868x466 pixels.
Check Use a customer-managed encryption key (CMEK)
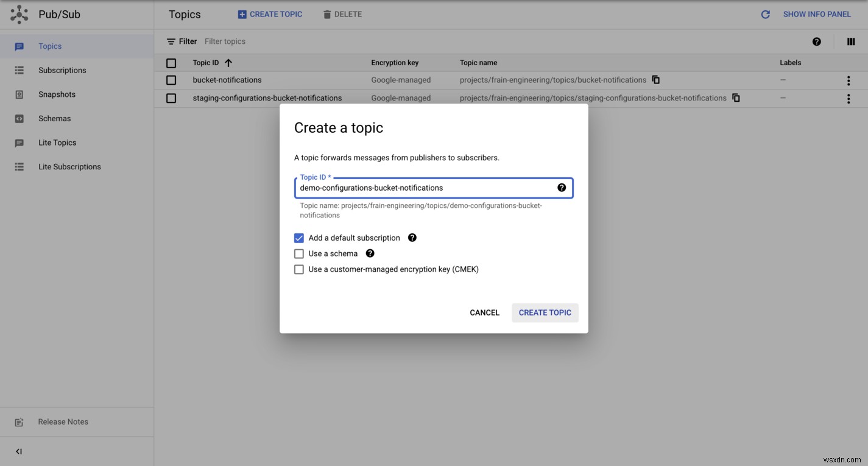298,269
